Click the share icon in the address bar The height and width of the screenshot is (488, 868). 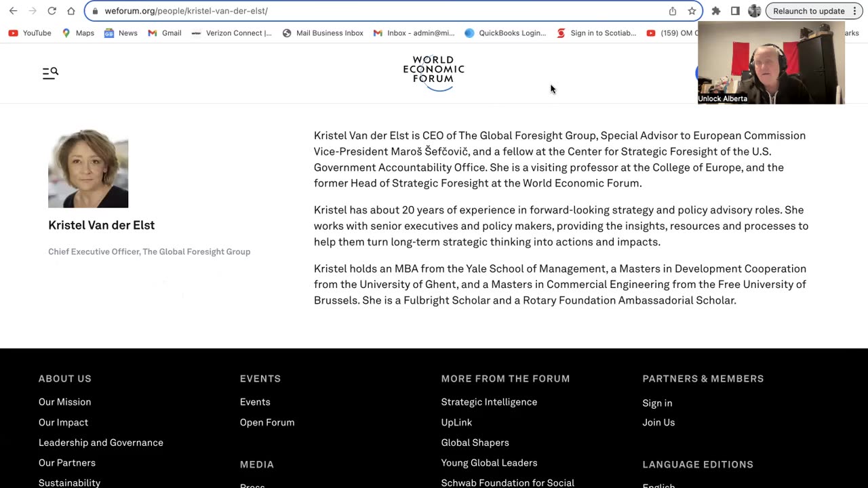coord(673,11)
